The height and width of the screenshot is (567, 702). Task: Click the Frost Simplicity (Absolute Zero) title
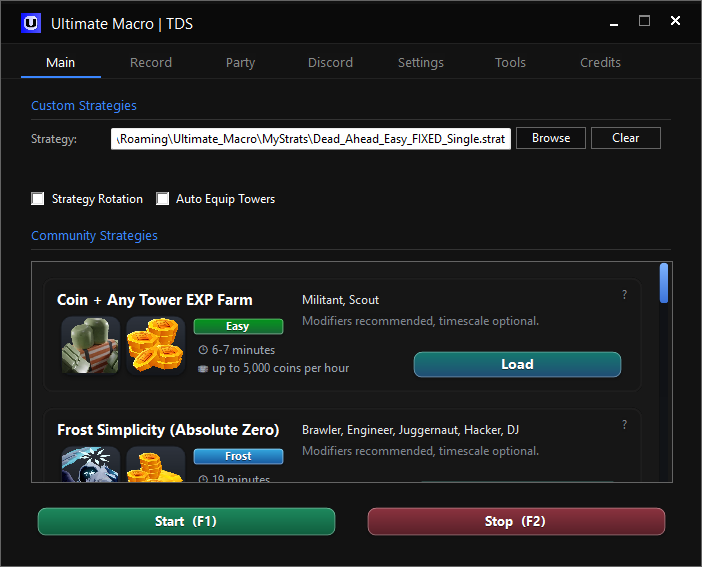168,430
